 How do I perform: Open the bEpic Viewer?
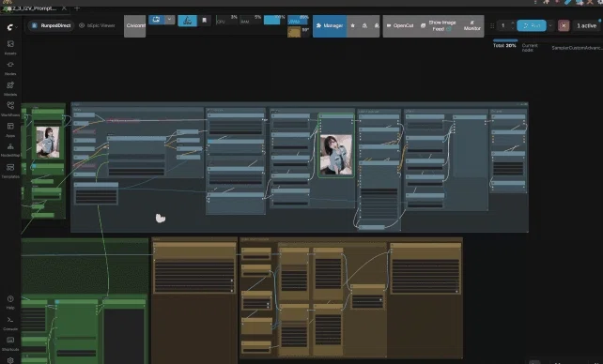point(97,25)
